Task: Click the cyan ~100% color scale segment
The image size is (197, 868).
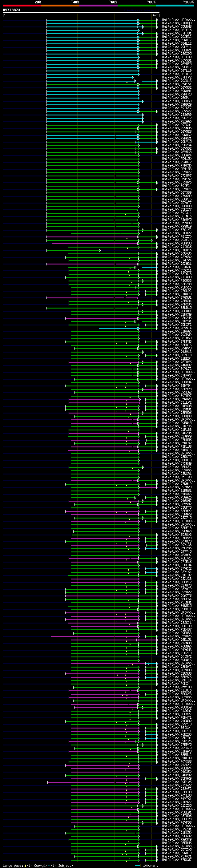Action: [x=175, y=6]
